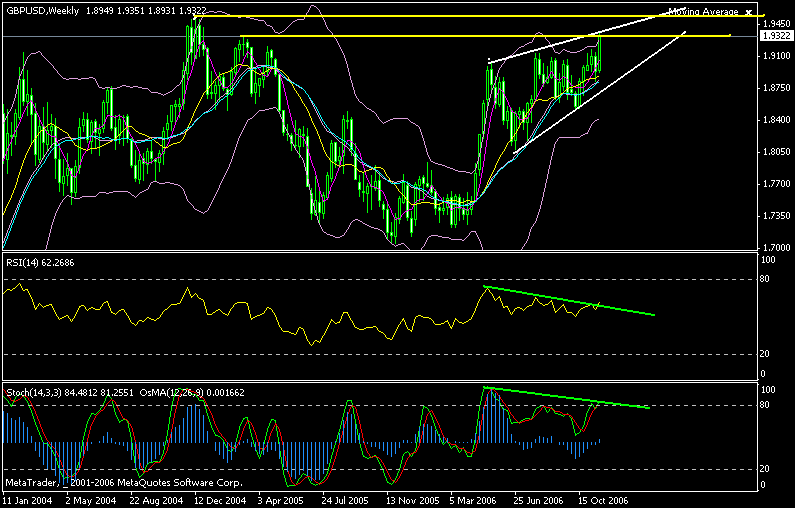Click the 20 level label in RSI panel

764,354
